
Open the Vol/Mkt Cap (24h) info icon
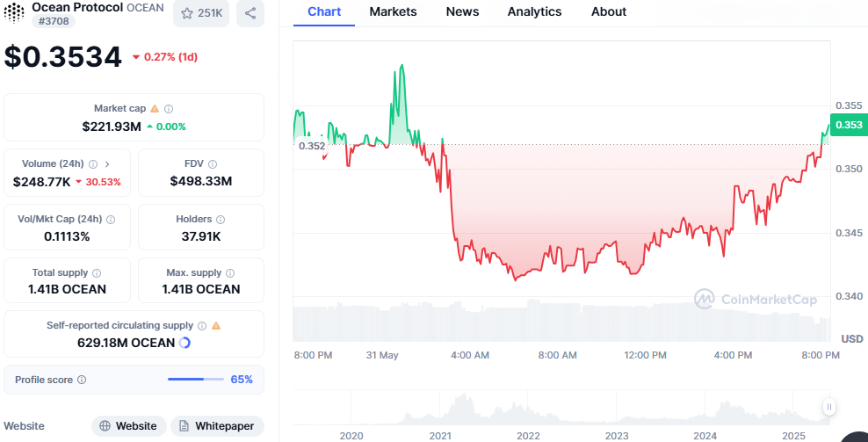click(111, 220)
